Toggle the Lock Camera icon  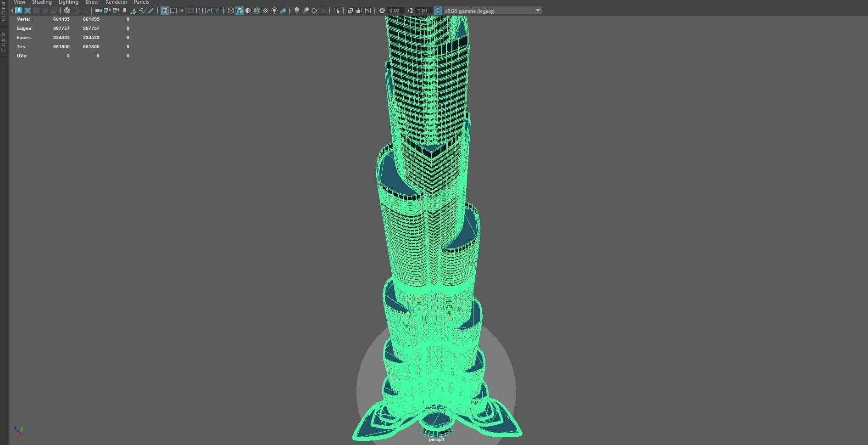coord(107,10)
